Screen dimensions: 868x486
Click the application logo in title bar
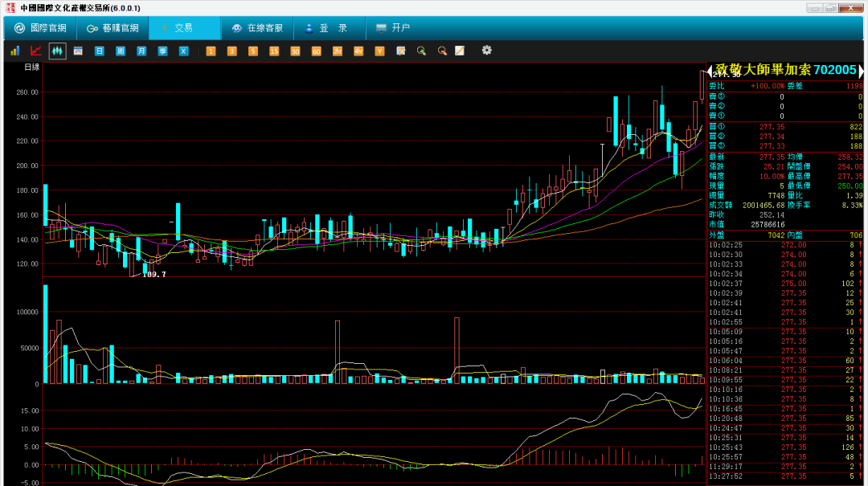(x=10, y=8)
